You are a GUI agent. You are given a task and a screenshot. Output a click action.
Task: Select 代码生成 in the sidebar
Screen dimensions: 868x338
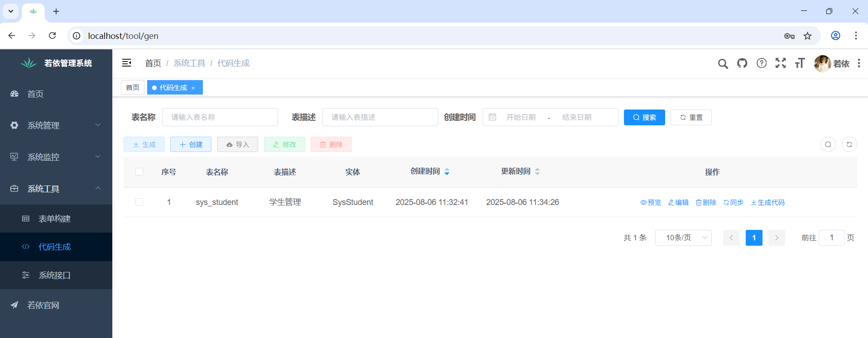pos(56,247)
